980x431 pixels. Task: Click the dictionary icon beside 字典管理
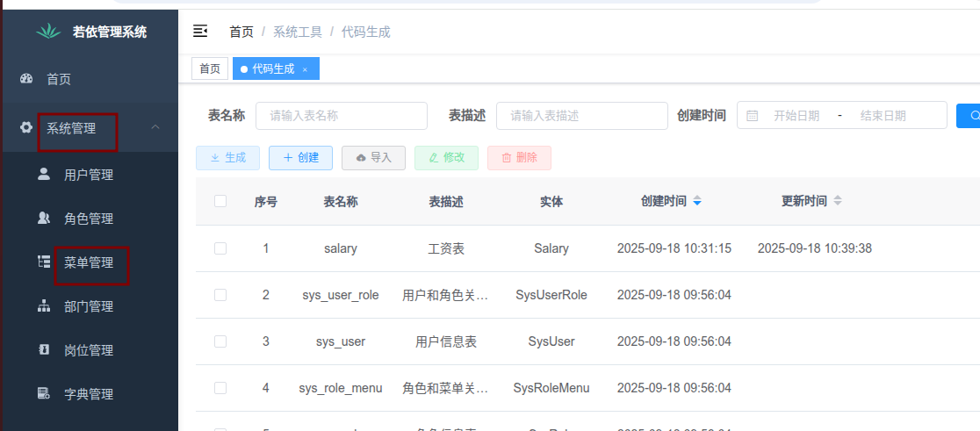tap(44, 393)
